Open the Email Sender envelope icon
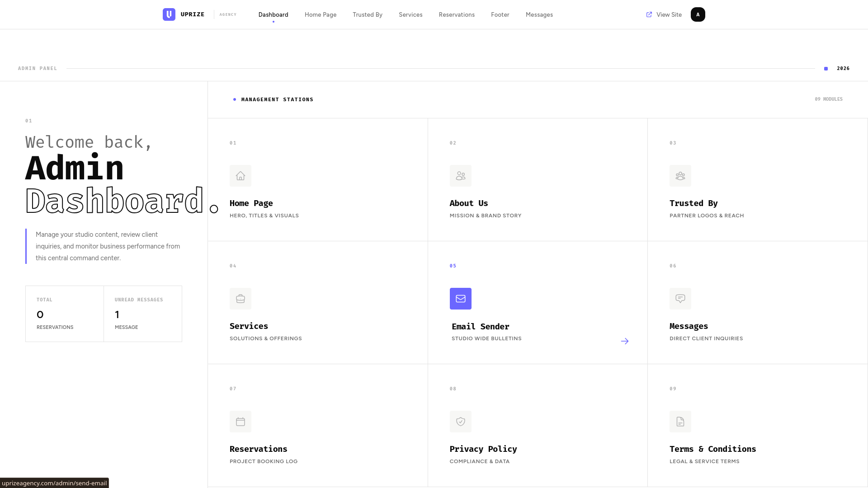The width and height of the screenshot is (868, 488). (461, 299)
